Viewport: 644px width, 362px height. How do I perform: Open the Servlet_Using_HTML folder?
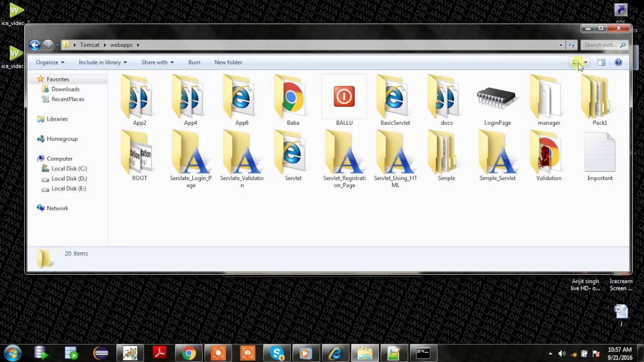[x=395, y=159]
